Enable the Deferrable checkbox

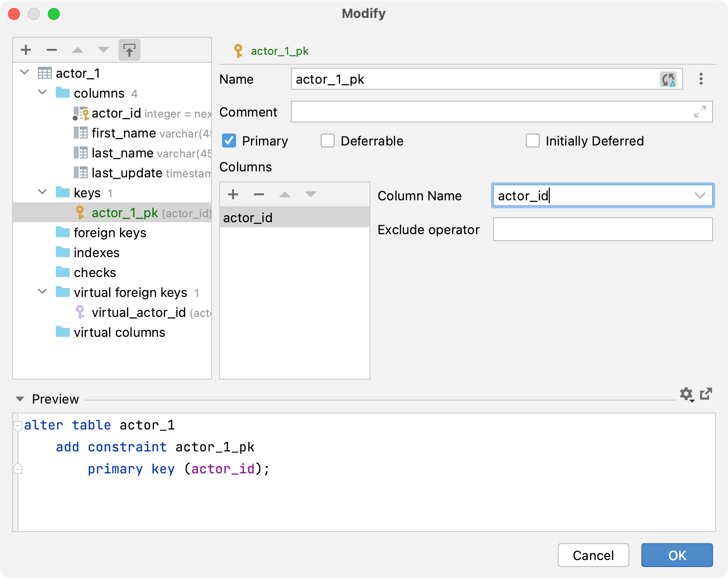pos(327,141)
